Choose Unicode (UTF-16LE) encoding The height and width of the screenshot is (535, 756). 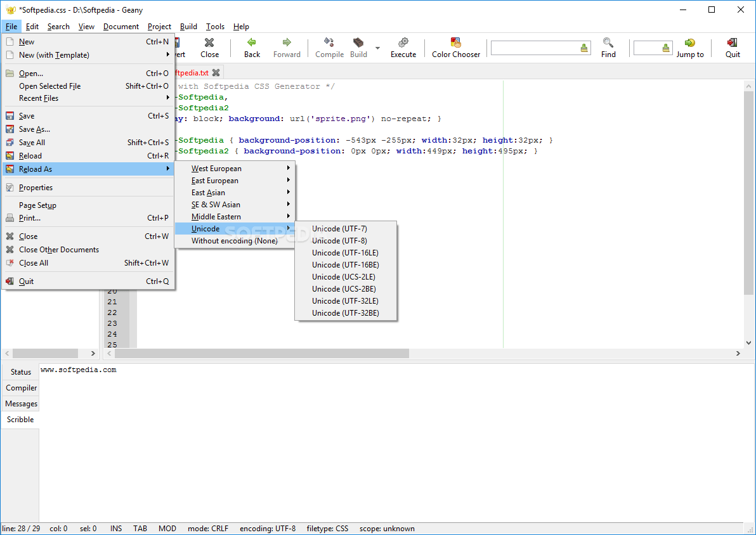coord(346,252)
